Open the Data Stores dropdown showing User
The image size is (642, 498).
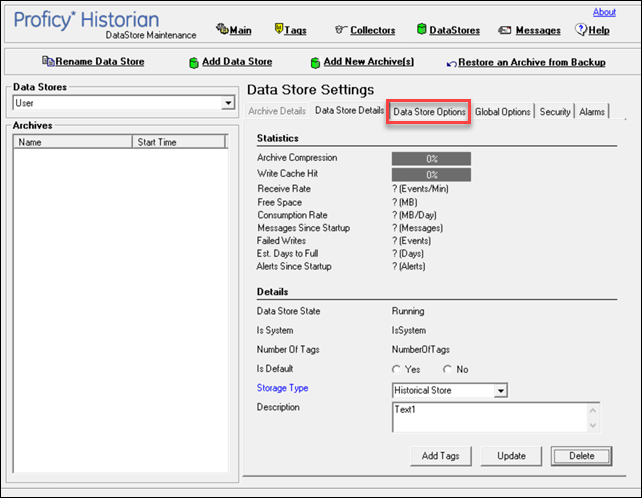228,103
